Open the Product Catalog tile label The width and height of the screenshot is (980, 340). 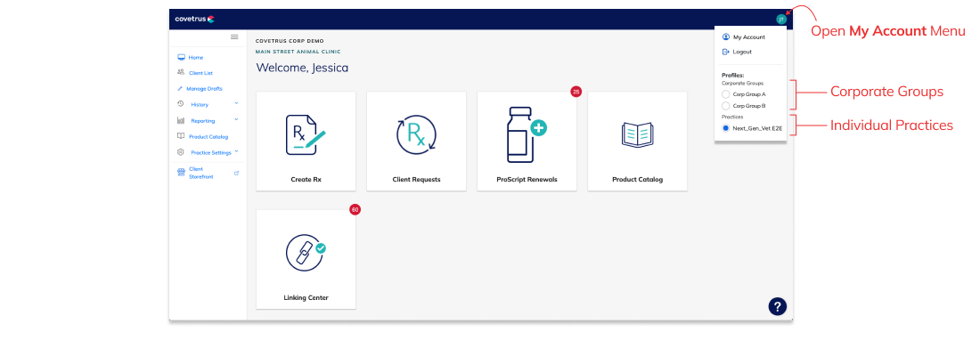(x=637, y=179)
